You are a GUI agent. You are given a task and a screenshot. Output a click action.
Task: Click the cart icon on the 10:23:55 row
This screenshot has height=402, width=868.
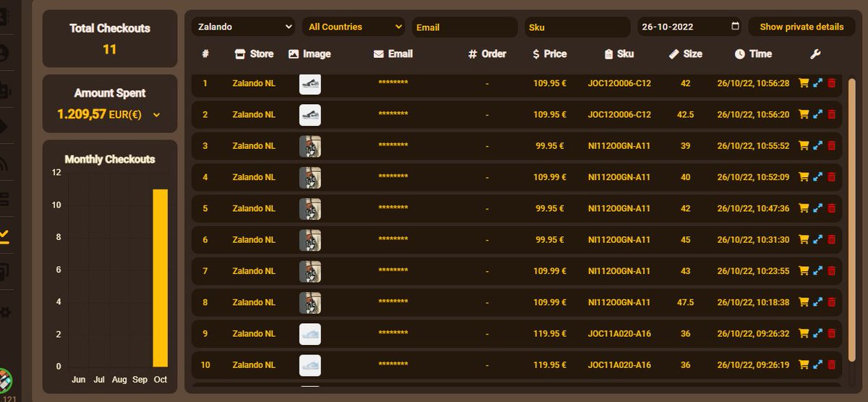(803, 270)
